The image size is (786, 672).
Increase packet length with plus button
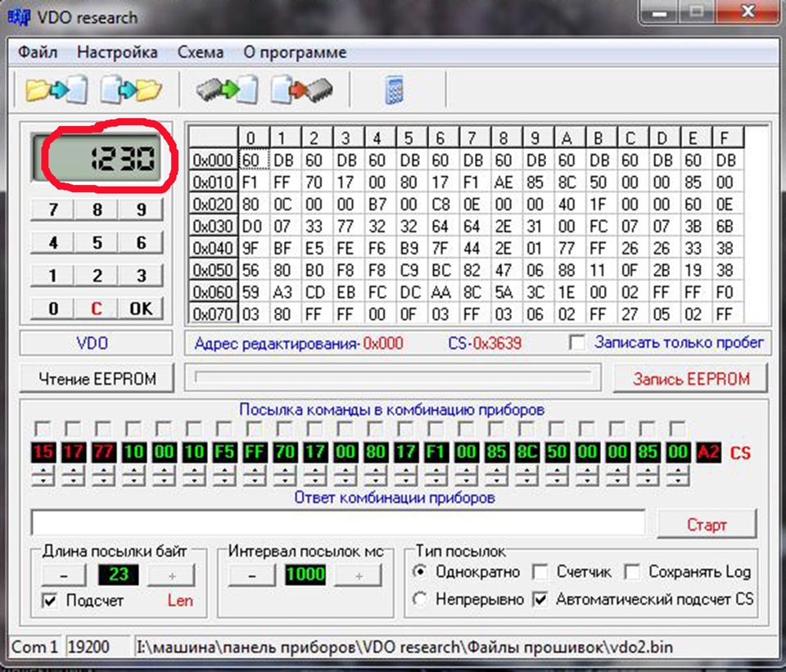[x=171, y=575]
